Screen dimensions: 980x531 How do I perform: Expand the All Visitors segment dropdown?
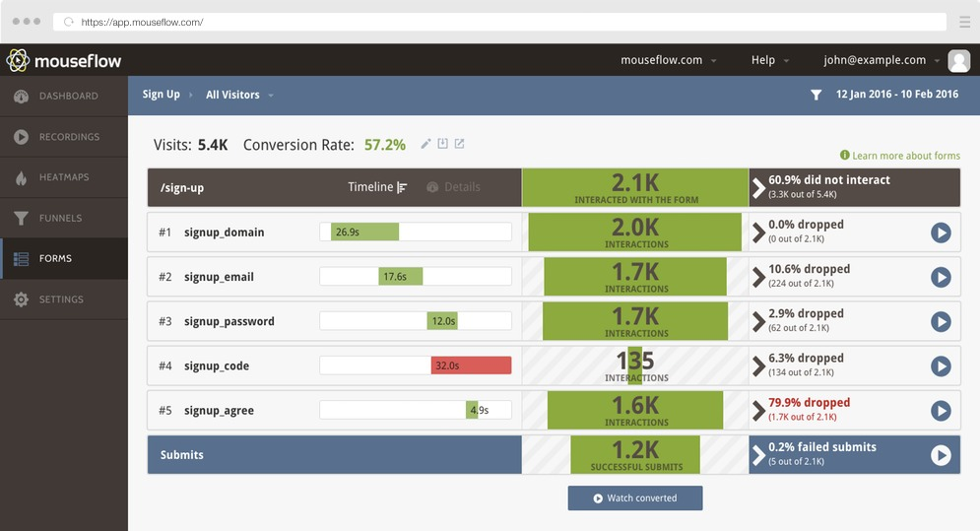[x=239, y=95]
